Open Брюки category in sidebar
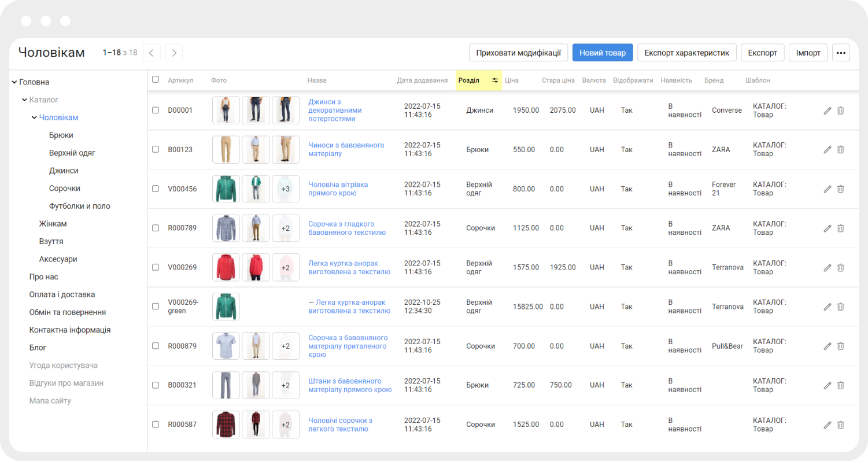The width and height of the screenshot is (868, 461). (61, 135)
